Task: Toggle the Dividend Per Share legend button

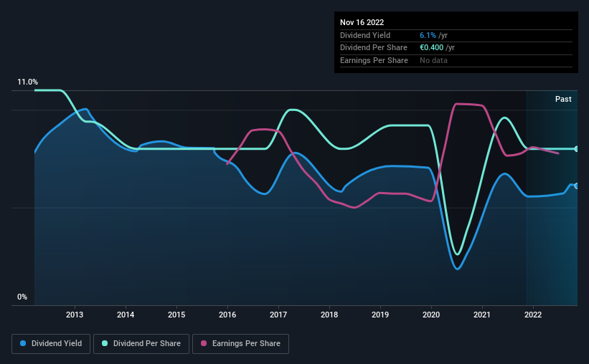Action: point(141,344)
